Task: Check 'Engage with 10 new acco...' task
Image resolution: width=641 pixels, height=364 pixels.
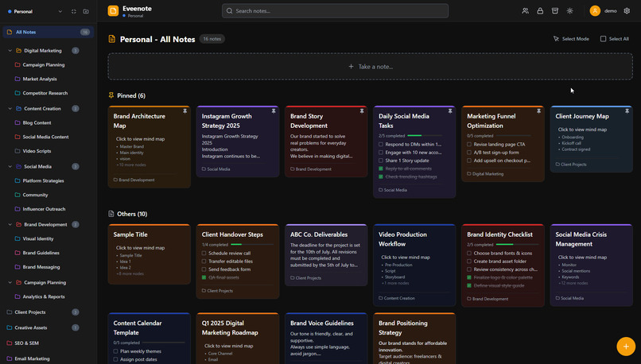Action: pos(381,153)
